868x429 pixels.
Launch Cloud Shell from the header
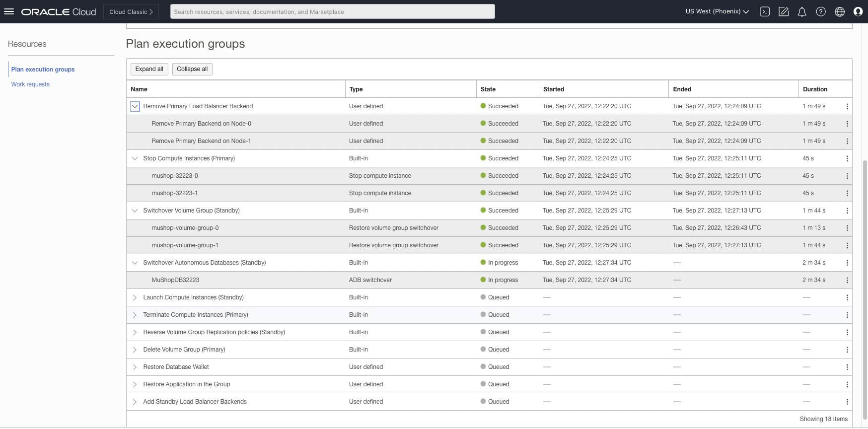coord(765,11)
